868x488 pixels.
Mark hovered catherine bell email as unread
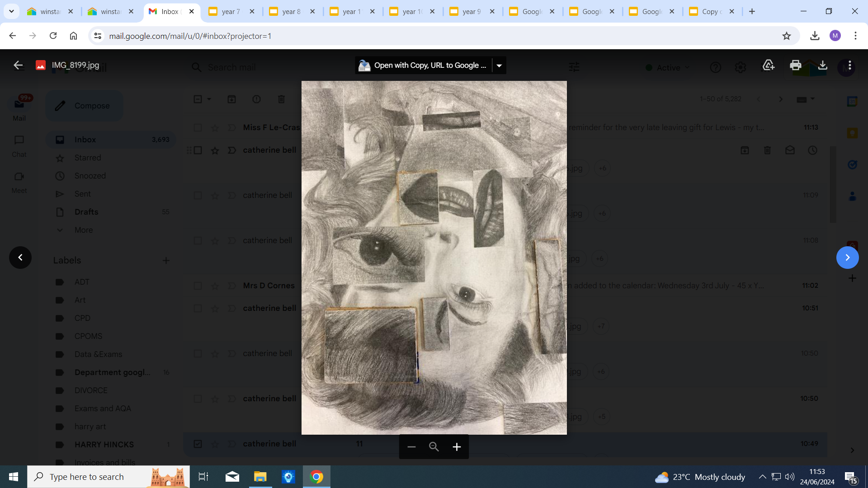point(790,150)
